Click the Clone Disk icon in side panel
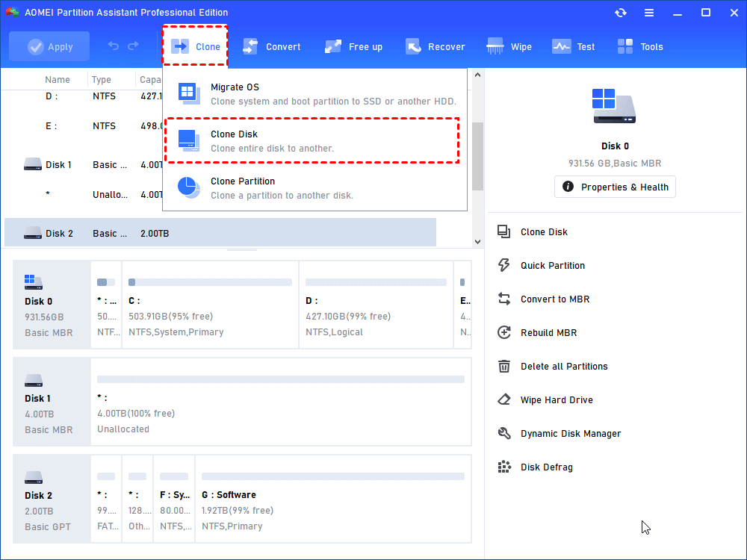 pyautogui.click(x=504, y=232)
